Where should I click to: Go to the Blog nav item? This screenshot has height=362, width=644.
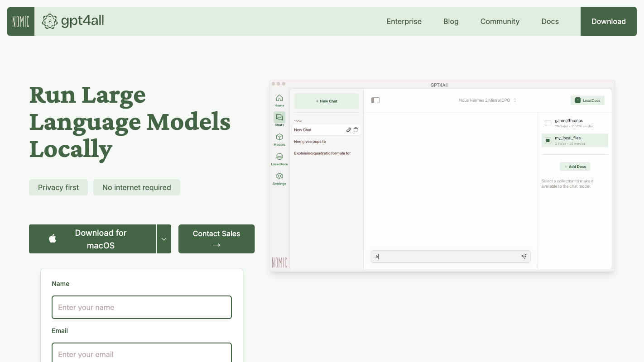pyautogui.click(x=451, y=21)
